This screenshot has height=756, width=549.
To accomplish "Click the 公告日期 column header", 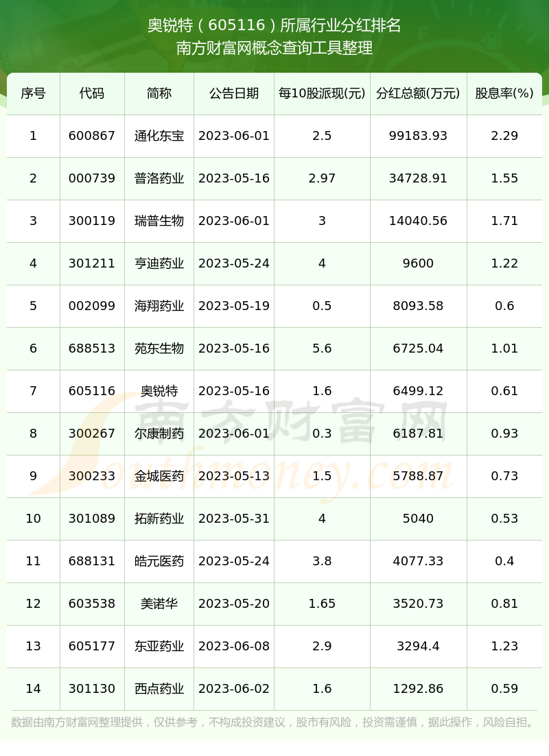I will point(234,93).
